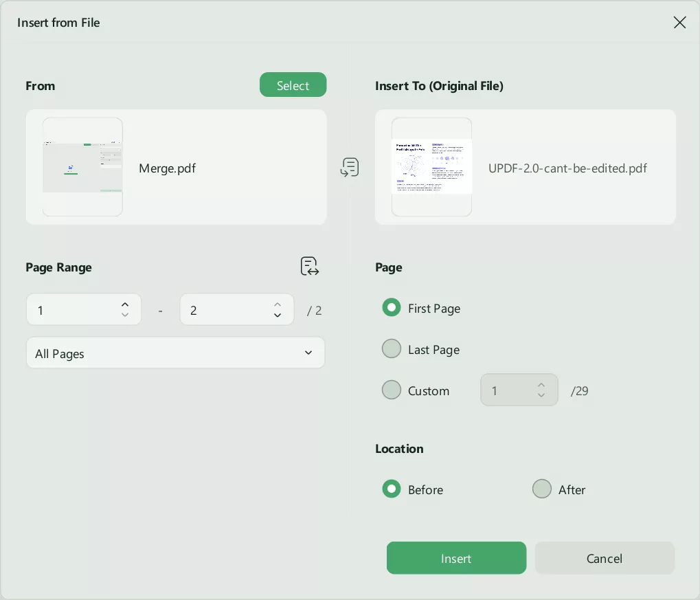Click Select to choose a different source file
This screenshot has height=600, width=700.
[x=293, y=85]
